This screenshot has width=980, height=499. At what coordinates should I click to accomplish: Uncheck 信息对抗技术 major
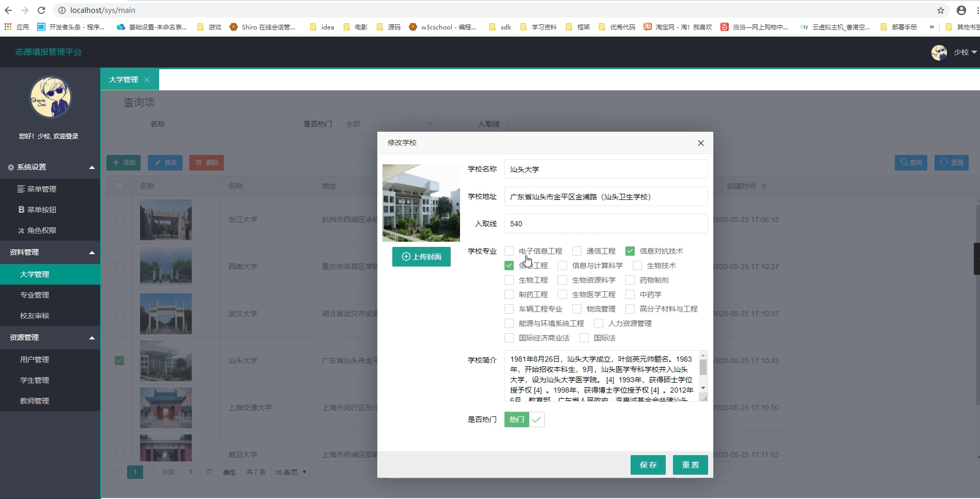pos(630,251)
